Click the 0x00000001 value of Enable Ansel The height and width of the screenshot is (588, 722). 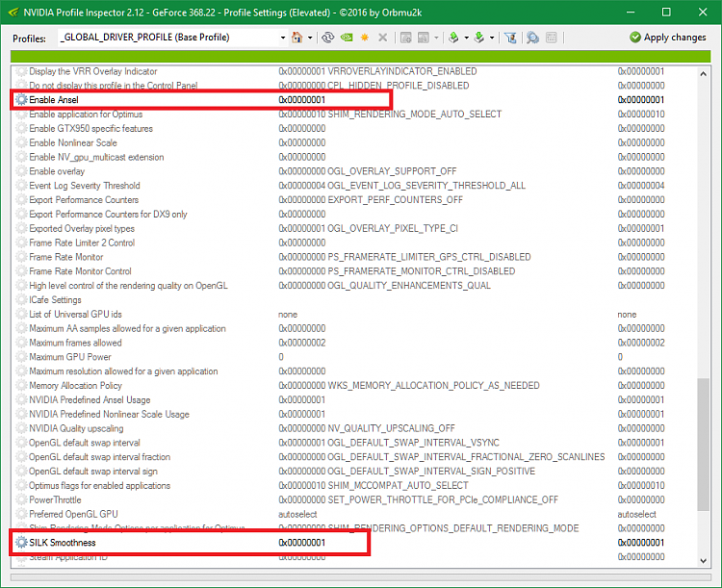tap(302, 99)
